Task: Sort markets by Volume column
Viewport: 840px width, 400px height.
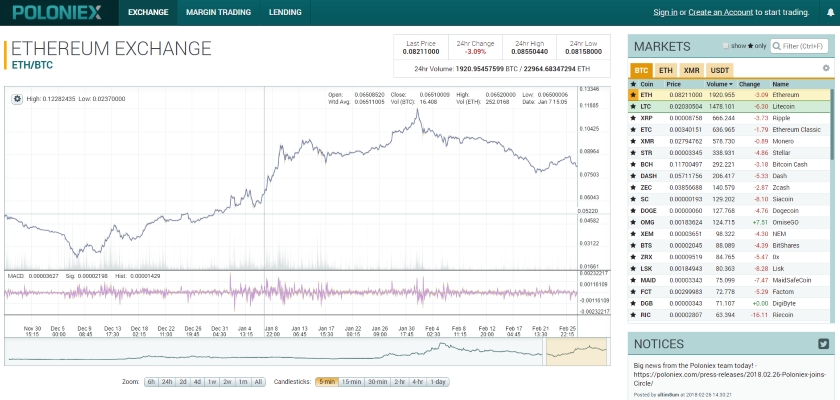Action: click(719, 84)
